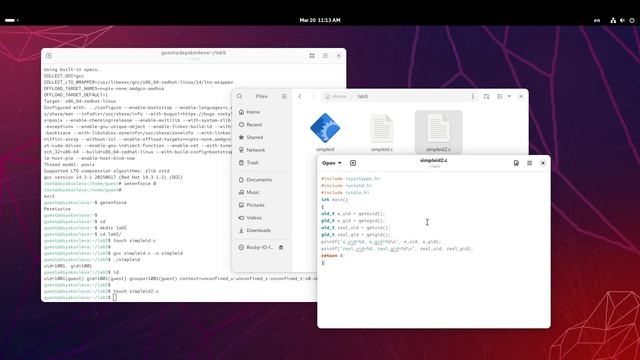Click the document icon beside the Text Editor menu
Image resolution: width=640 pixels, height=360 pixels.
[x=516, y=163]
